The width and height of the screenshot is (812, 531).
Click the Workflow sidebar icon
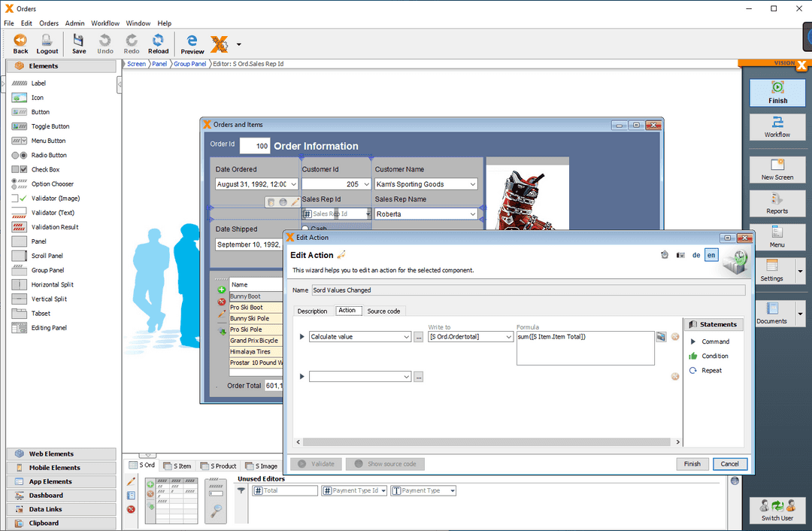[x=777, y=127]
